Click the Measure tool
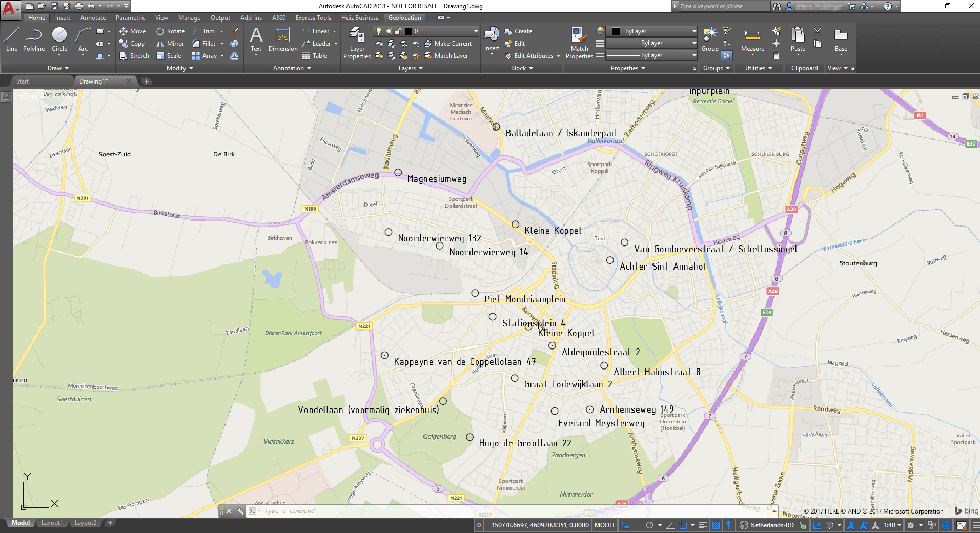This screenshot has height=533, width=980. pos(752,39)
